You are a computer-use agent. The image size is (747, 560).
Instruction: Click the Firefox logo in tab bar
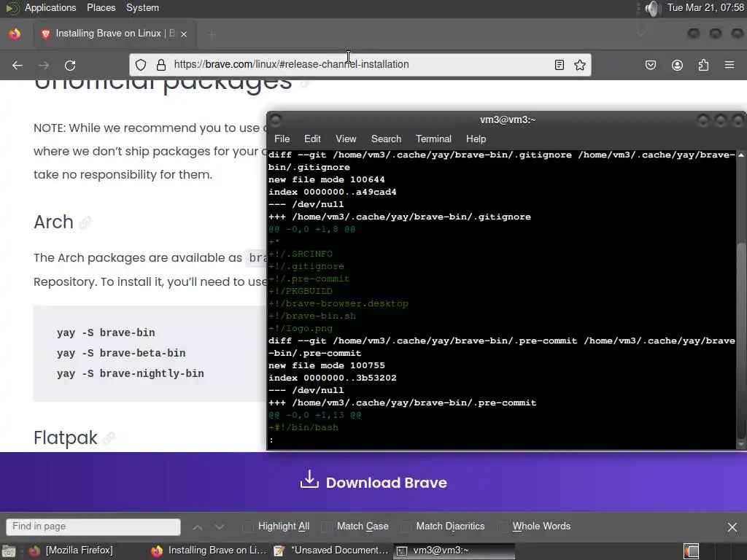15,34
